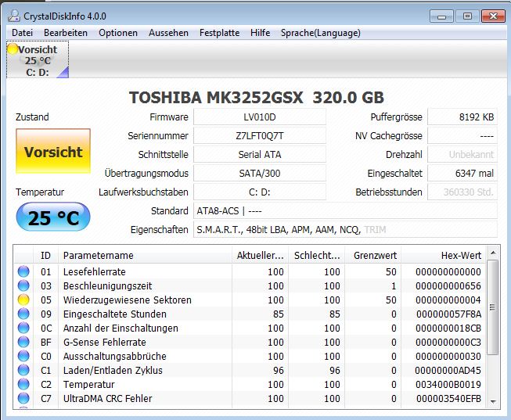
Task: Click the blue status icon for Ausschaltungsabbrüche
Action: [23, 356]
